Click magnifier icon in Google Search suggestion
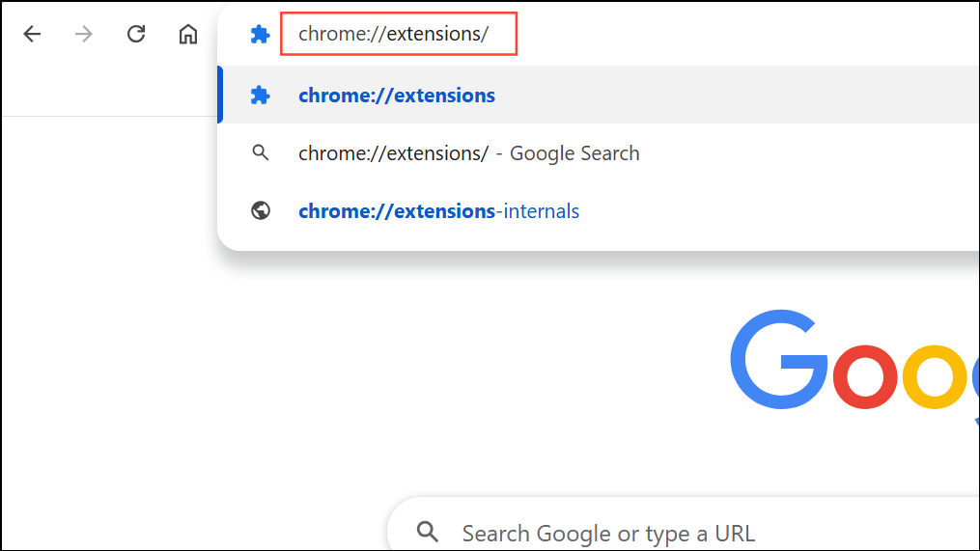 click(260, 152)
